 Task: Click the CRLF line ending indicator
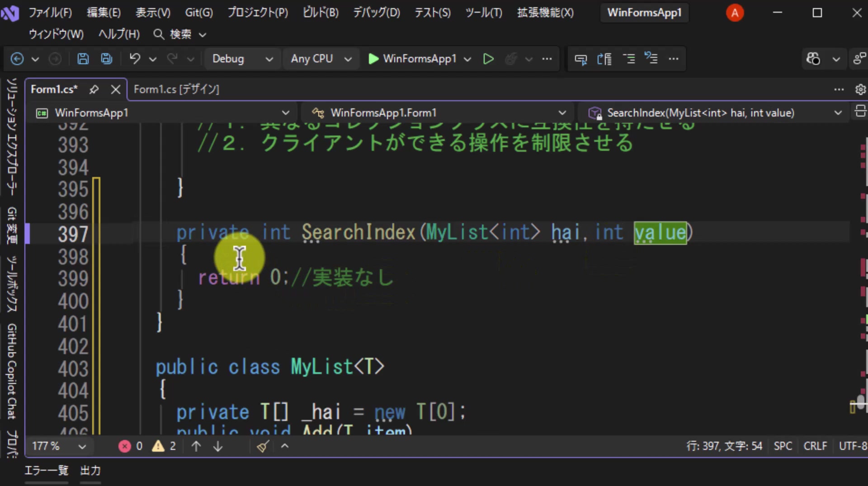tap(815, 446)
